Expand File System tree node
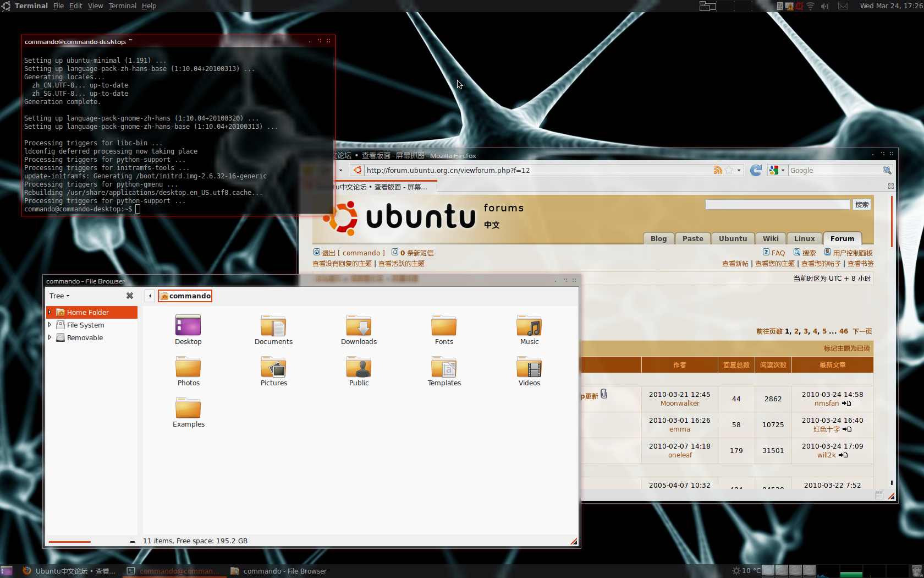Screen dimensions: 924x578 50,325
